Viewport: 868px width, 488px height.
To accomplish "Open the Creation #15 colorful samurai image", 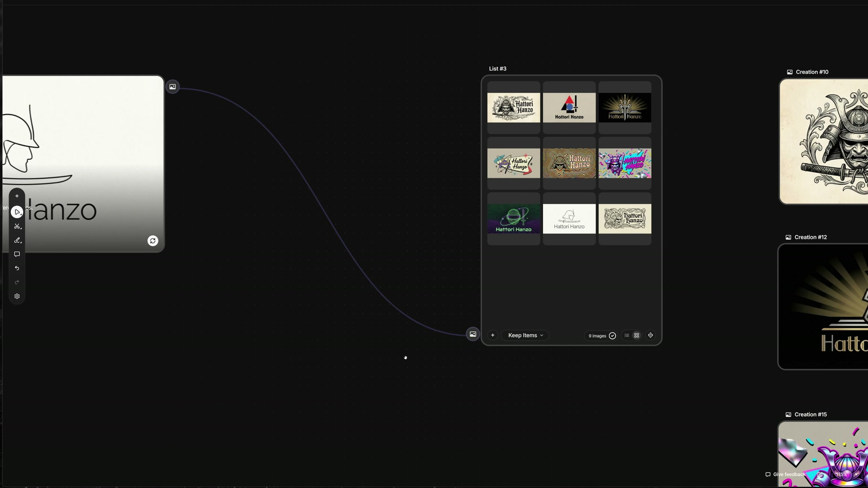I will tap(823, 454).
